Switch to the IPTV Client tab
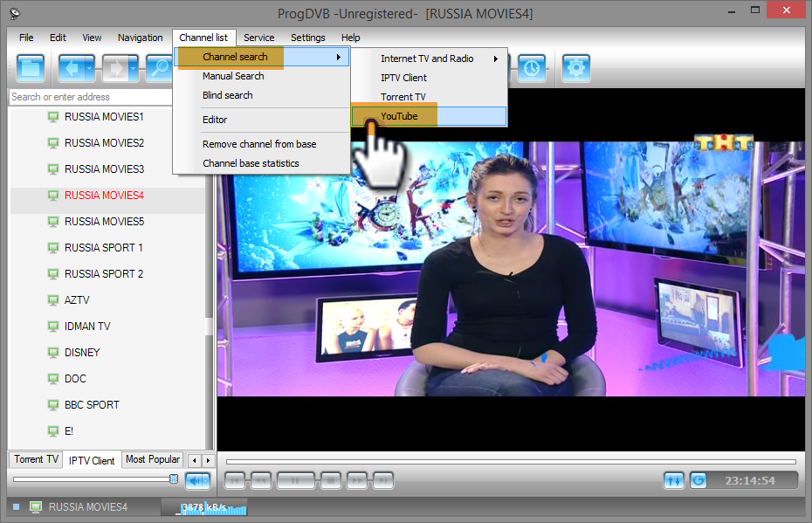This screenshot has height=523, width=812. click(92, 460)
